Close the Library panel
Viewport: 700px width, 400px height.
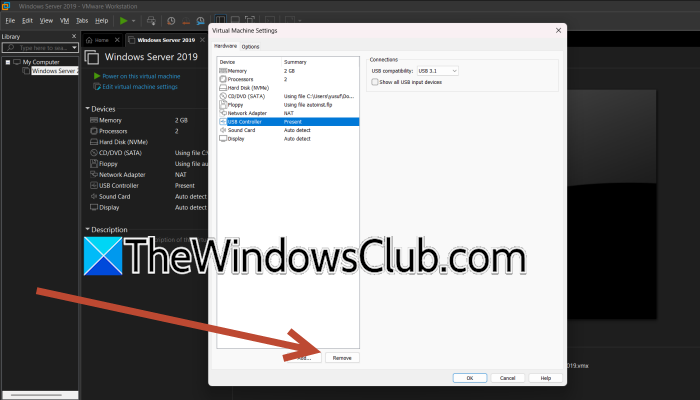coord(74,36)
